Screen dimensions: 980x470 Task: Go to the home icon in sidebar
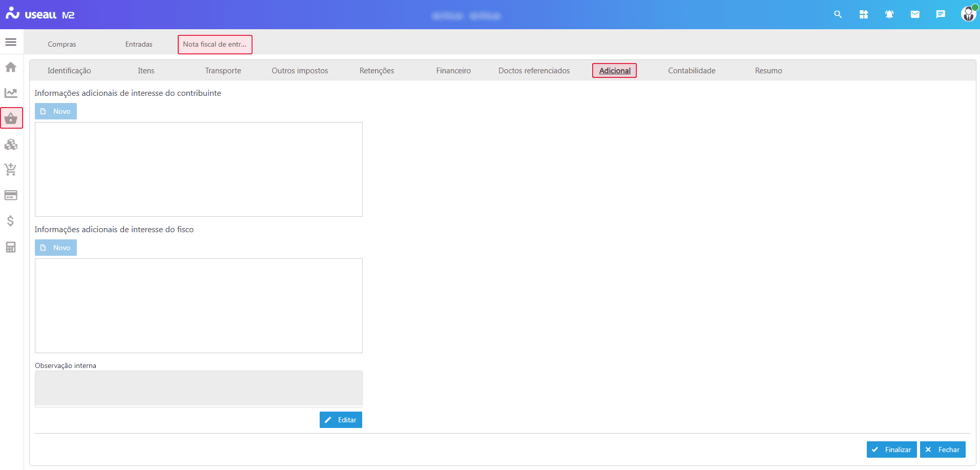(11, 67)
